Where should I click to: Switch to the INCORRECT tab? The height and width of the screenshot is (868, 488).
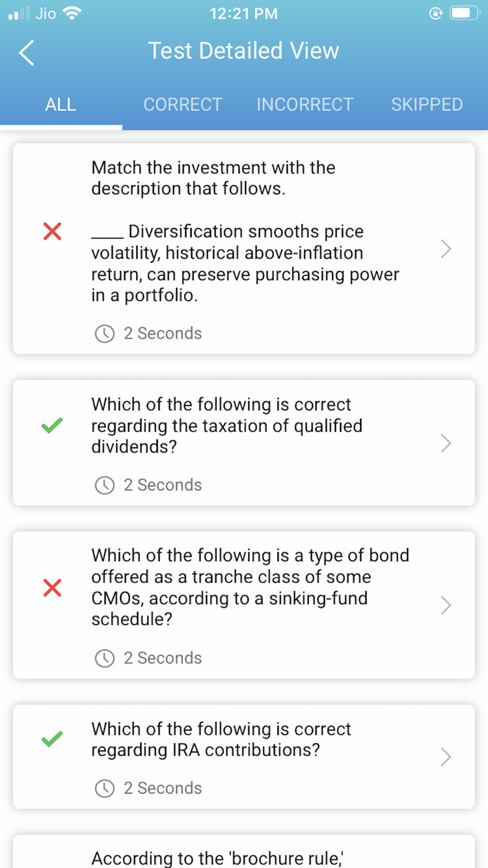click(x=305, y=104)
